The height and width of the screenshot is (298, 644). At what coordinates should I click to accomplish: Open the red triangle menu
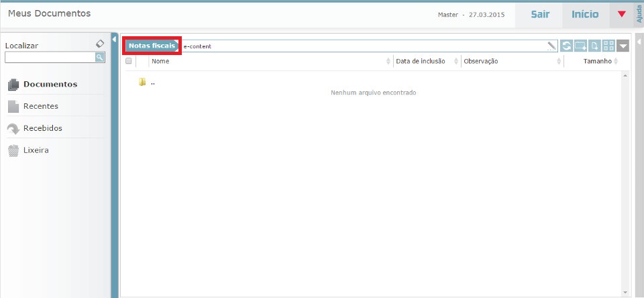(x=621, y=14)
